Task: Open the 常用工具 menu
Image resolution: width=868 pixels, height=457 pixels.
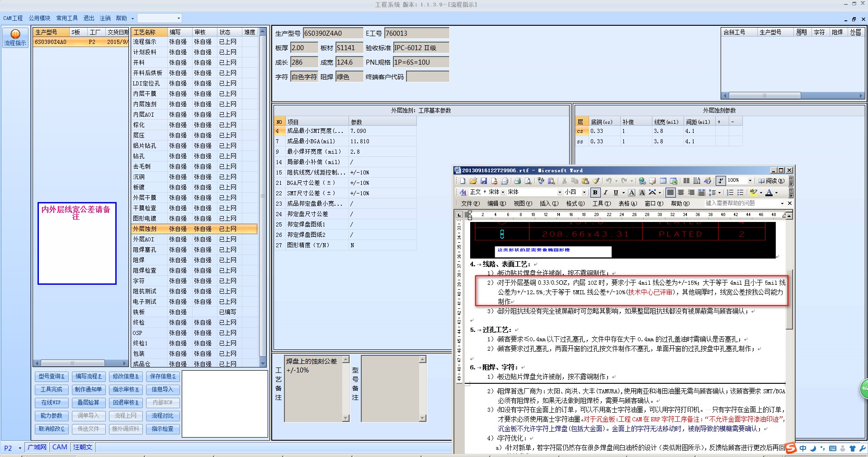Action: (x=67, y=18)
